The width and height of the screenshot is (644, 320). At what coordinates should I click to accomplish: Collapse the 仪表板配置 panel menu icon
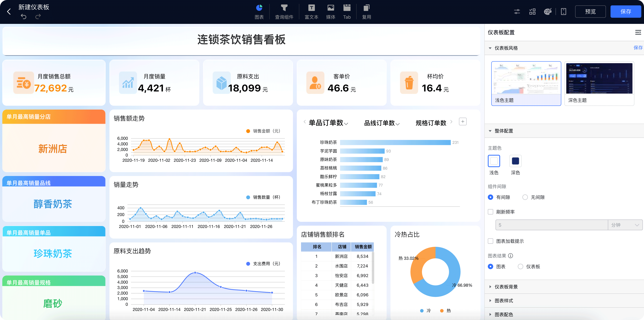pyautogui.click(x=638, y=32)
